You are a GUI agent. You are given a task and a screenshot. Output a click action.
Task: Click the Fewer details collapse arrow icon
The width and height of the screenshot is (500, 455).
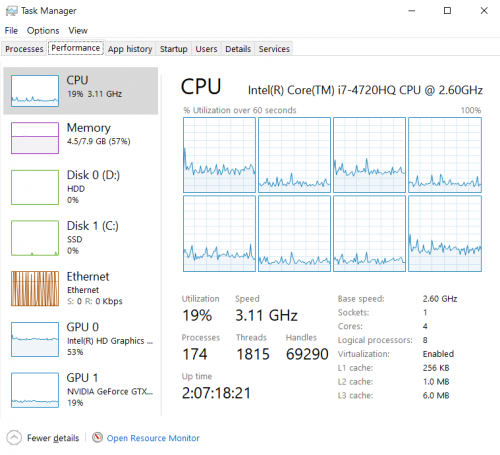point(14,438)
